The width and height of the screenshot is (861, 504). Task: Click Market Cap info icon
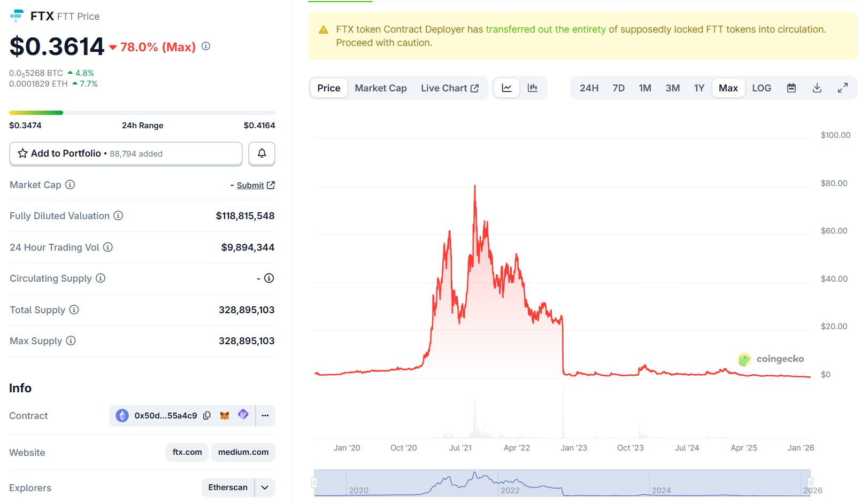click(x=70, y=184)
